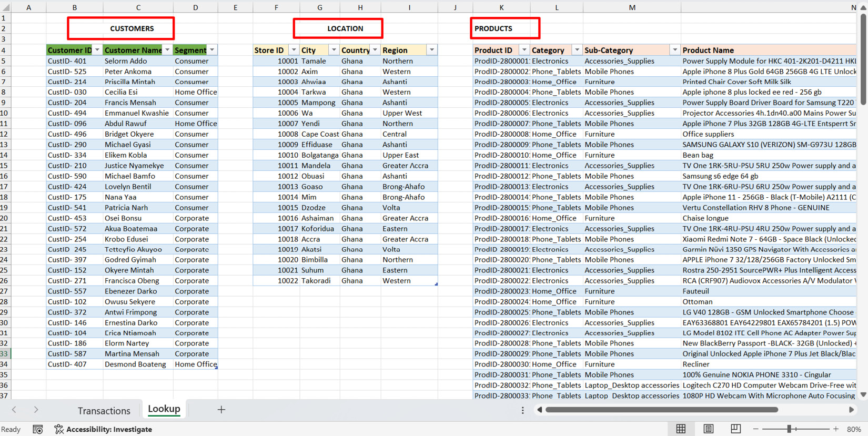The width and height of the screenshot is (868, 436).
Task: Select product name Recliner
Action: tap(769, 364)
